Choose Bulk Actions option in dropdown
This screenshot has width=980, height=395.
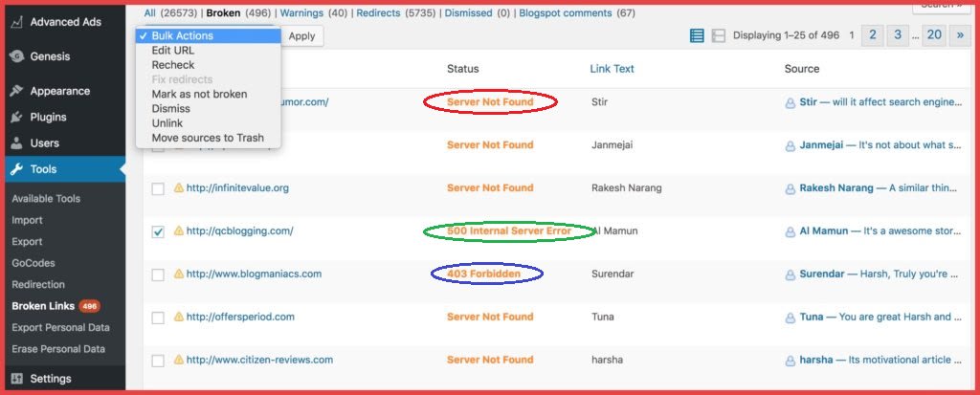click(208, 35)
